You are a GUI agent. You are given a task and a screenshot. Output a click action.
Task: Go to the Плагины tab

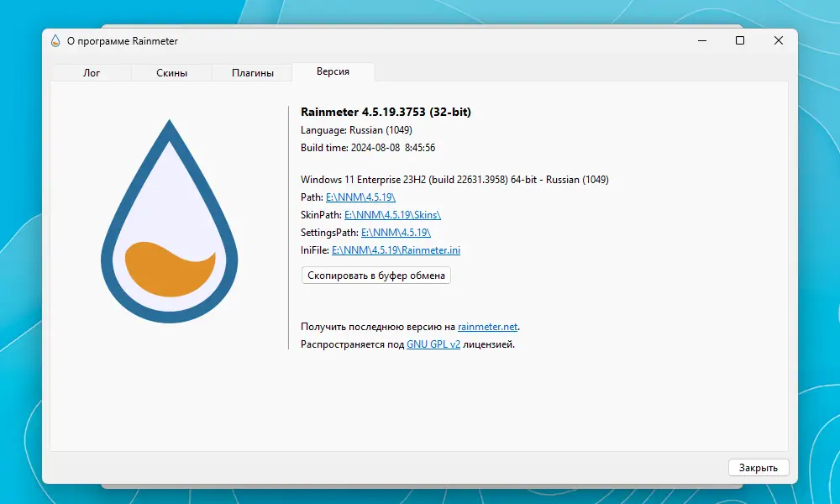(x=252, y=73)
